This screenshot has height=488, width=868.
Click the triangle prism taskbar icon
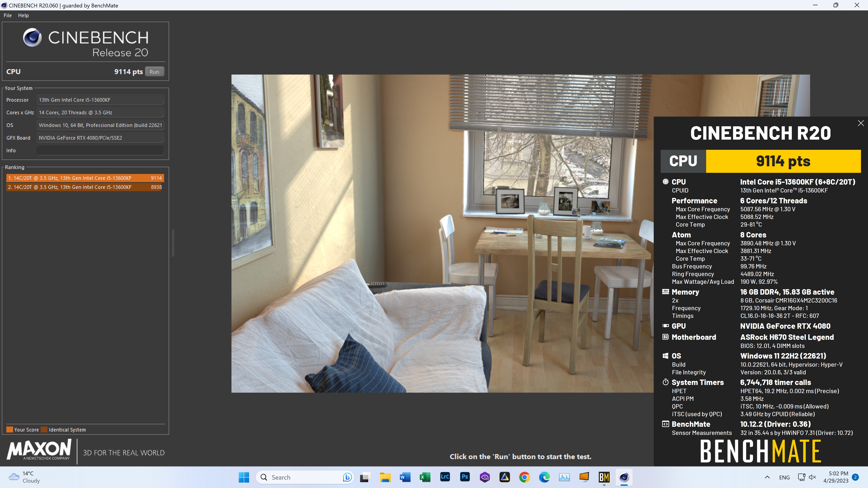(505, 477)
